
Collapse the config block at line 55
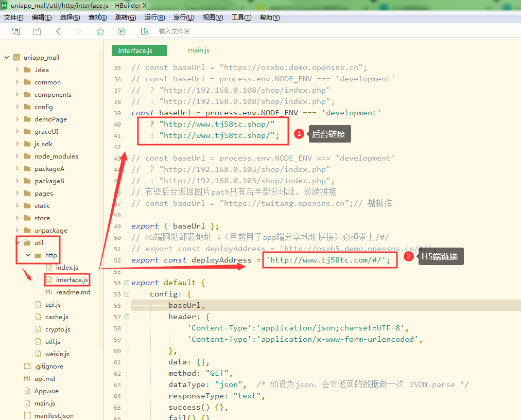click(x=127, y=294)
